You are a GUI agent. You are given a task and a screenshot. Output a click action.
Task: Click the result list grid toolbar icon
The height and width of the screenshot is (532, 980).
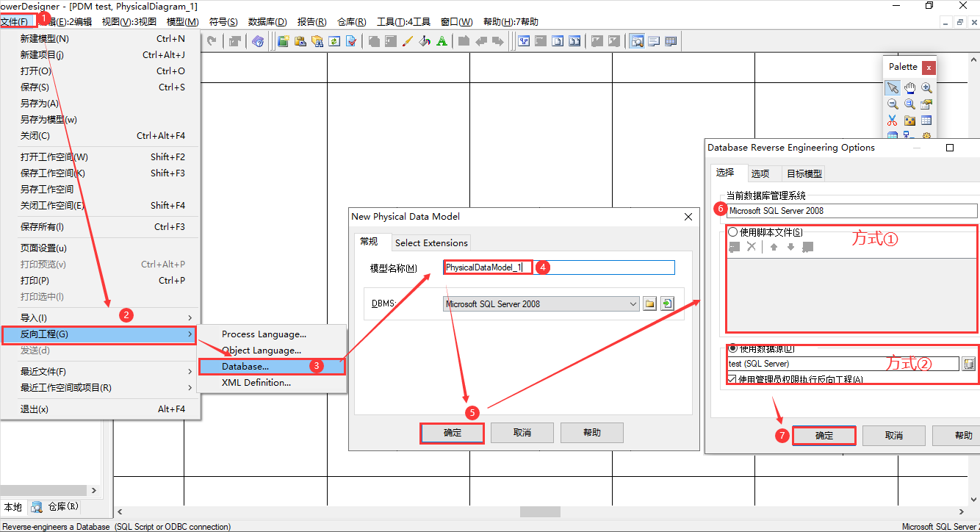(671, 41)
